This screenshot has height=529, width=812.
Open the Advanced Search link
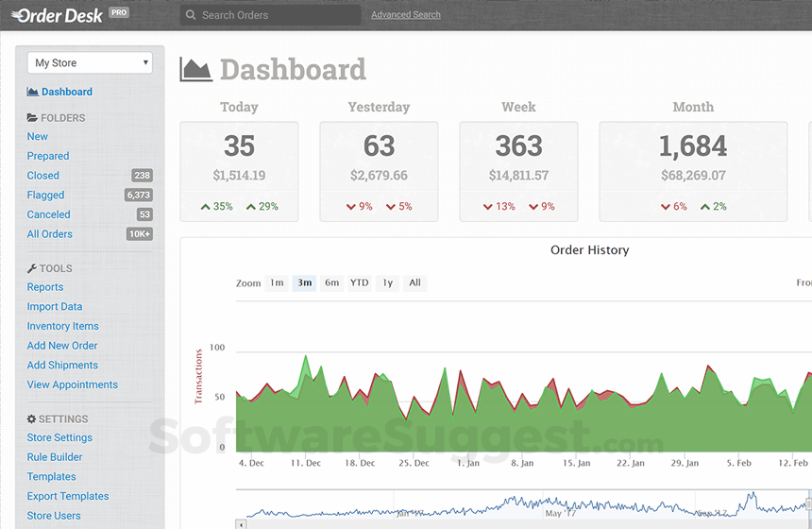(405, 15)
